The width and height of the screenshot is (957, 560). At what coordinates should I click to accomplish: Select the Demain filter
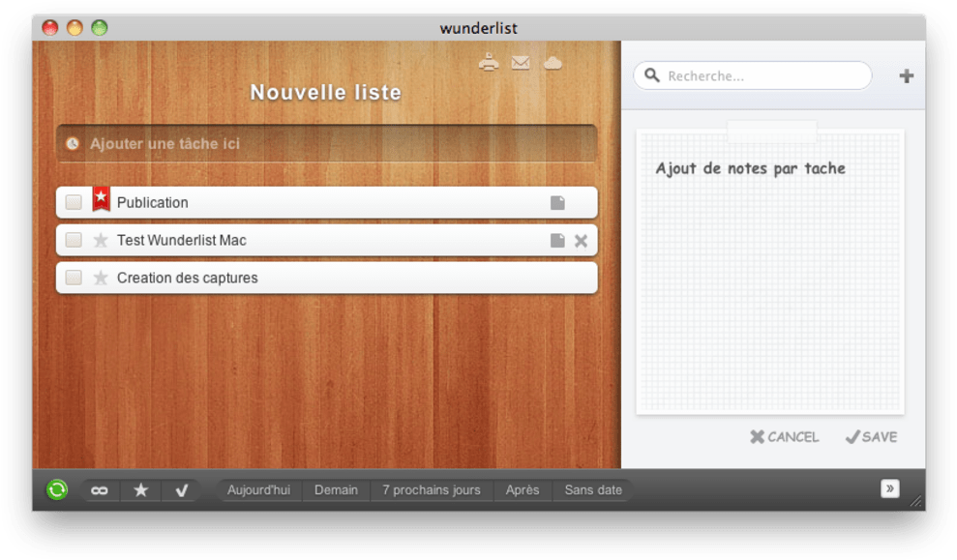337,490
